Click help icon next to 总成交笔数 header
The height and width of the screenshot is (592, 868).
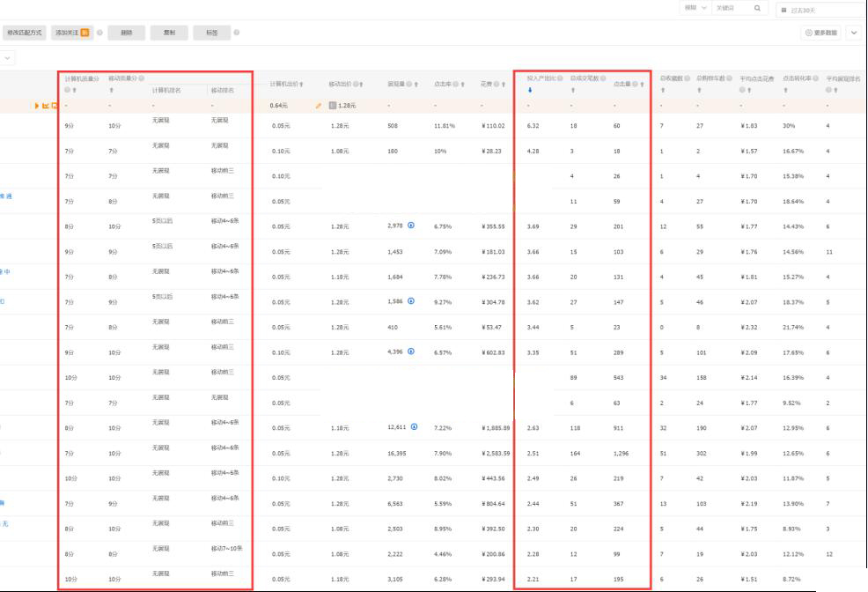point(603,78)
